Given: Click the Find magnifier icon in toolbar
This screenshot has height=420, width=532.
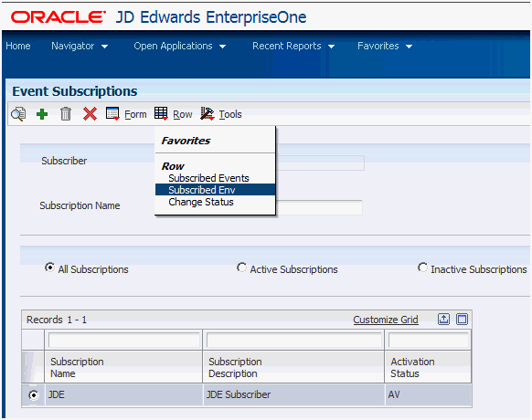Looking at the screenshot, I should click(x=18, y=114).
